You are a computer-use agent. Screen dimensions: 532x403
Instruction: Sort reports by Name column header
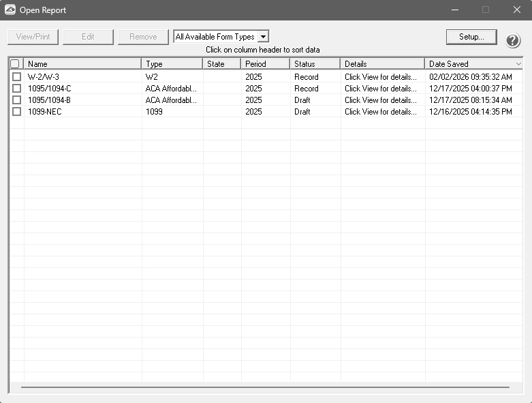click(82, 64)
